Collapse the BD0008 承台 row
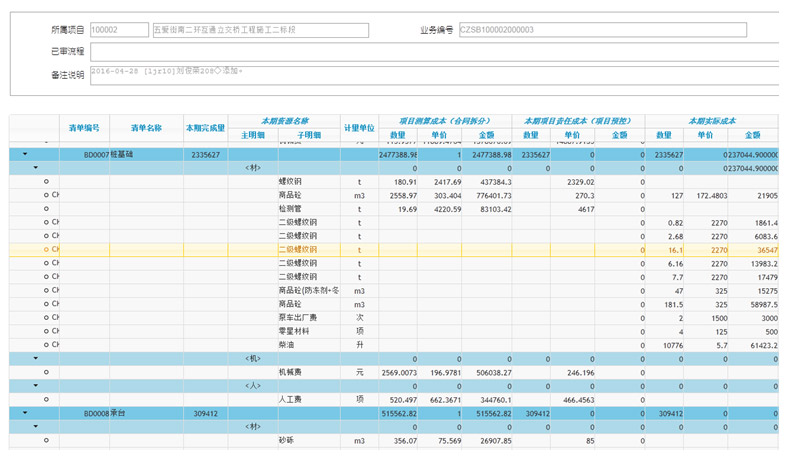789x467 pixels. click(25, 413)
